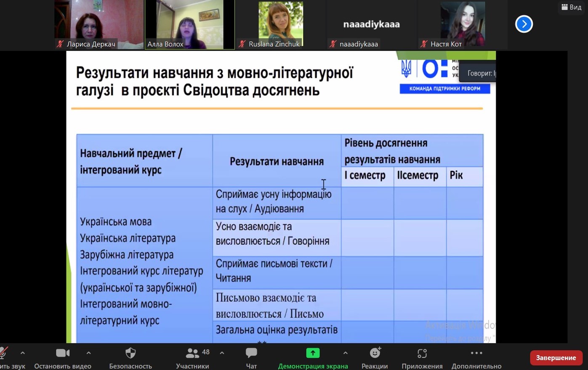Viewport: 588px width, 370px height.
Task: Stop video with the camera icon
Action: tap(62, 353)
